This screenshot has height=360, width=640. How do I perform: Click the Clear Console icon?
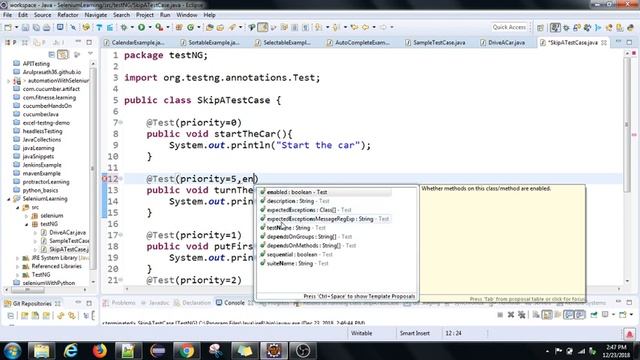[x=536, y=315]
